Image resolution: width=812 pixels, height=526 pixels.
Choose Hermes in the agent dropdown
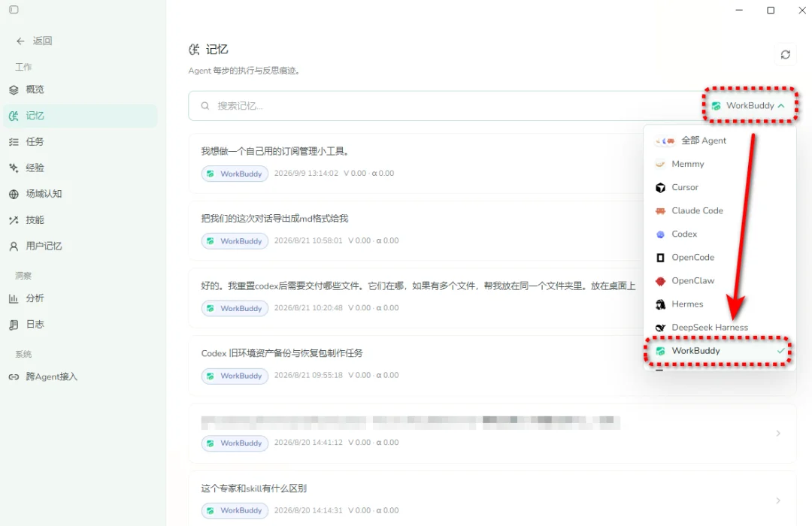pyautogui.click(x=719, y=304)
